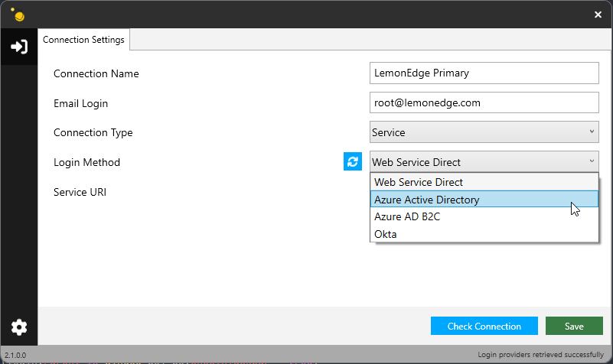Open the Connection Type dropdown
Screen dimensions: 613x364
click(484, 132)
